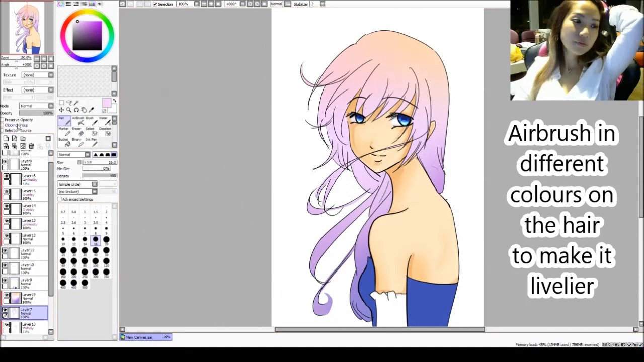Enable Advanced Settings checkbox
Screen dimensions: 644x362
pos(59,199)
